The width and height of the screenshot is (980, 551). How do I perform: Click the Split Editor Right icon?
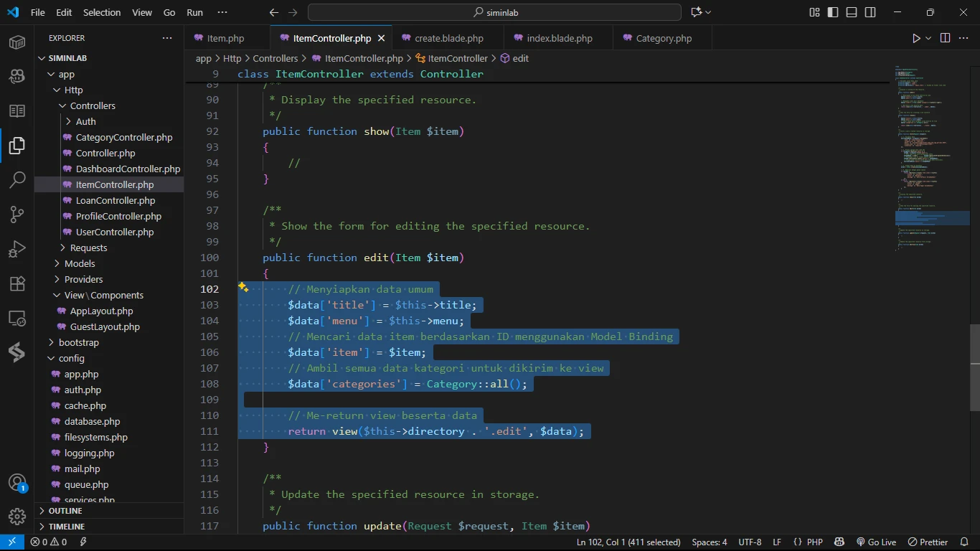pos(945,38)
